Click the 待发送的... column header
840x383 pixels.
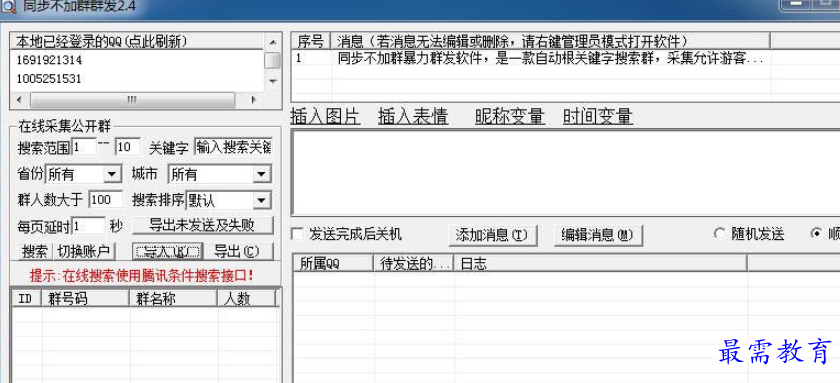point(414,263)
